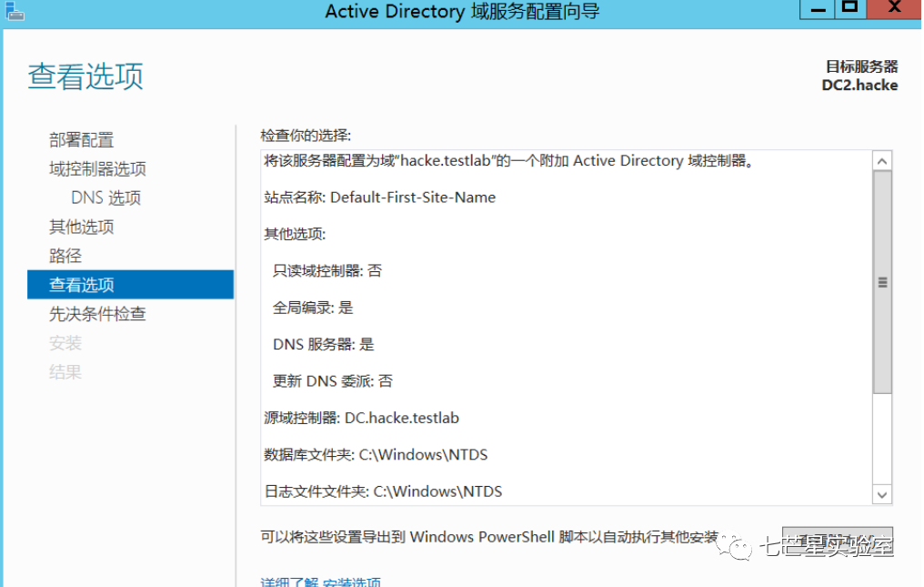Open the 详细了解 安装选项 link

tap(320, 582)
